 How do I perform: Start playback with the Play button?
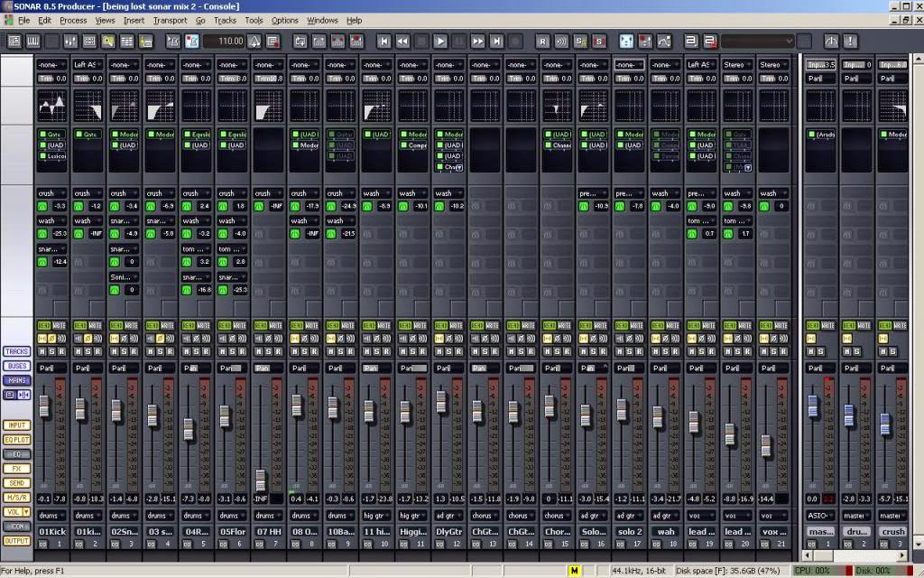coord(440,41)
